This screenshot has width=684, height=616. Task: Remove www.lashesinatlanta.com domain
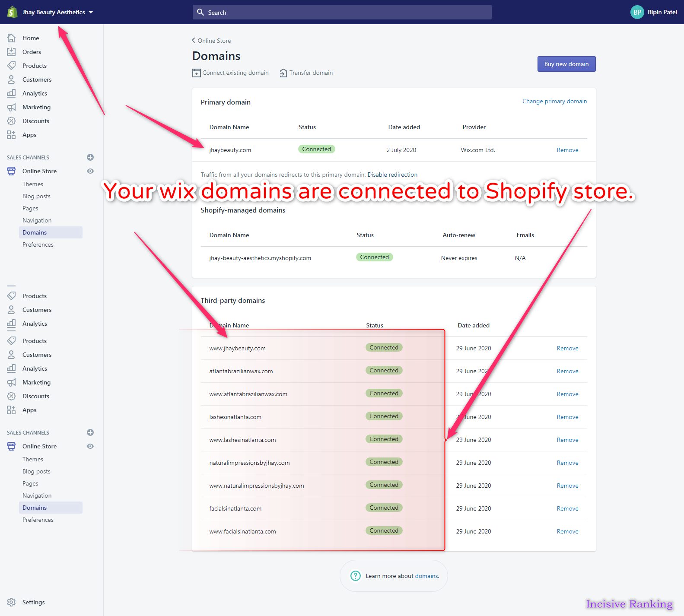click(567, 440)
